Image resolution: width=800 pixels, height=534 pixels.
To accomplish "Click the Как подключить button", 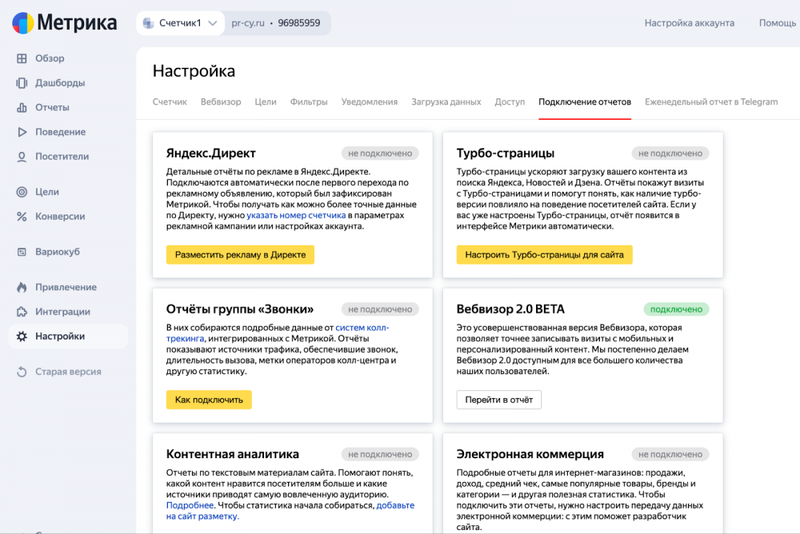I will coord(209,399).
